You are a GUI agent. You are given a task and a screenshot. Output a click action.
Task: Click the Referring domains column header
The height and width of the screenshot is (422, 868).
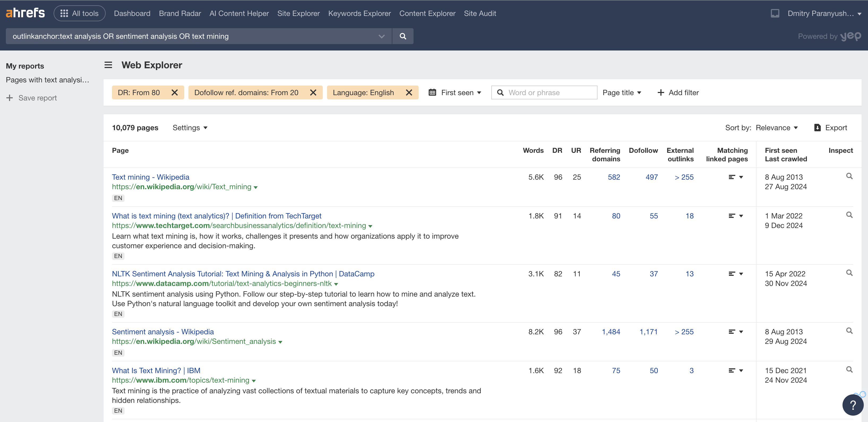click(605, 154)
